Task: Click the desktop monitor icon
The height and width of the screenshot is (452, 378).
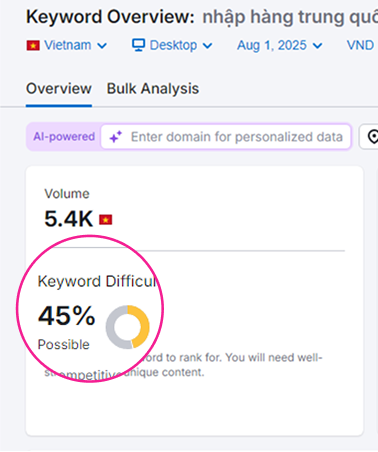Action: 138,45
